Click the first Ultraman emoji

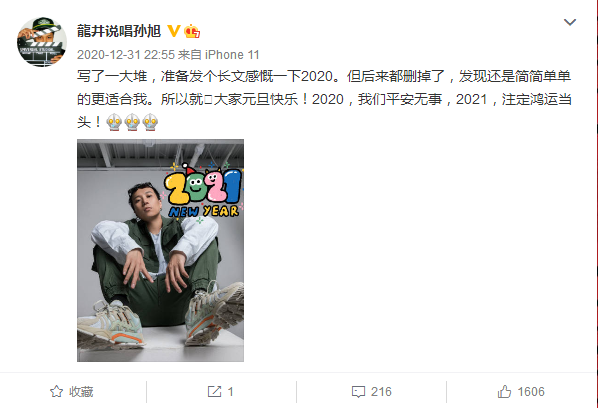coord(114,122)
